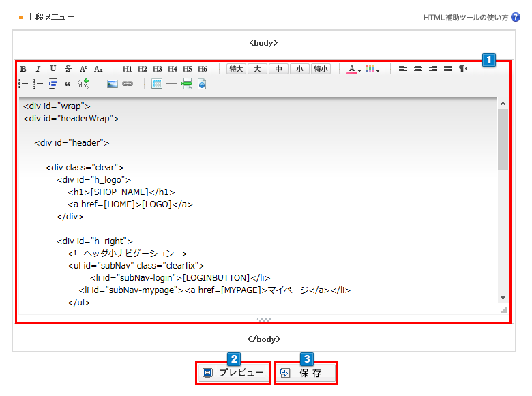Align text right
This screenshot has height=396, width=532.
pos(433,69)
